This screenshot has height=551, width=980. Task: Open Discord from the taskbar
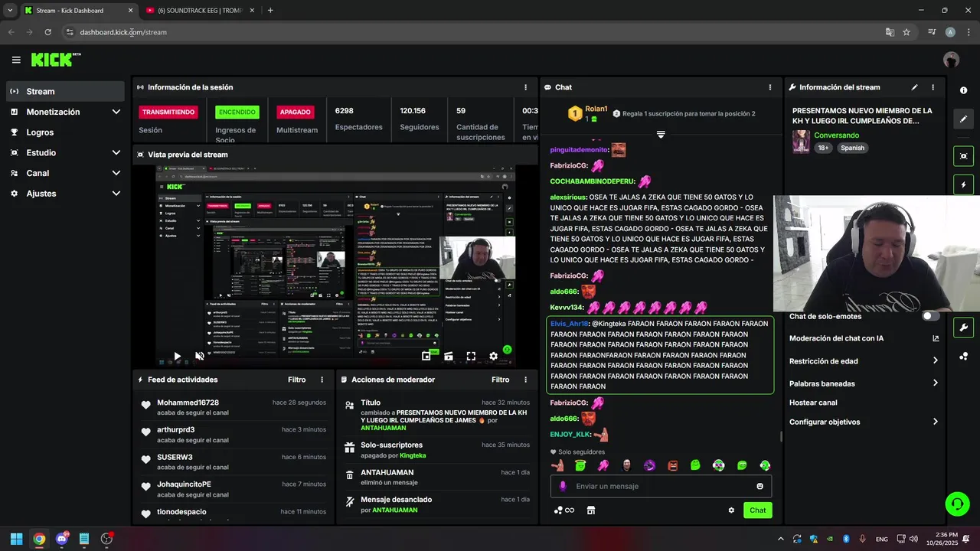[61, 539]
